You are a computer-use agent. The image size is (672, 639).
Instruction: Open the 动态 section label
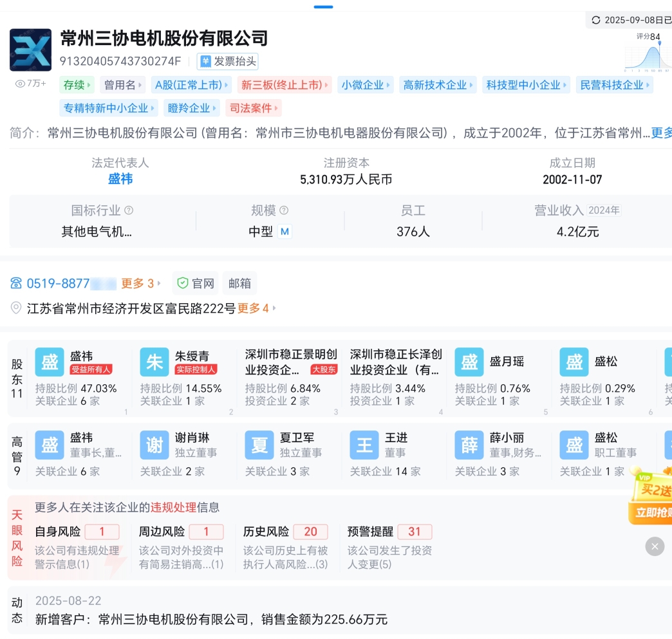tap(17, 610)
